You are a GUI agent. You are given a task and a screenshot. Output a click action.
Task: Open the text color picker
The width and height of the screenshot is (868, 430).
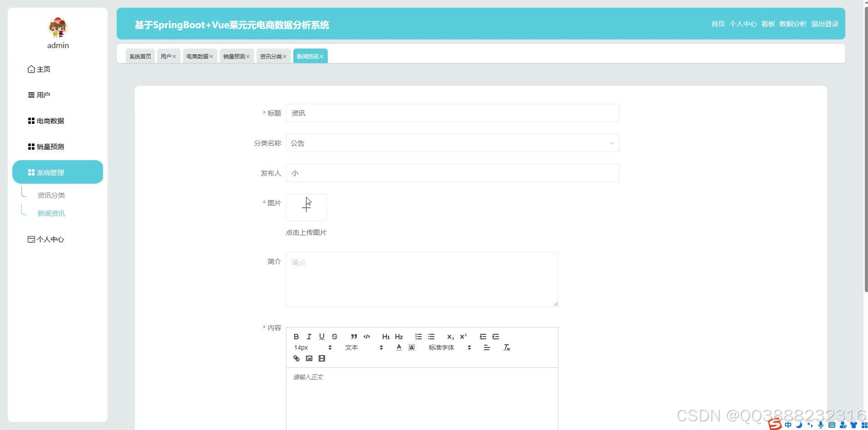(399, 347)
